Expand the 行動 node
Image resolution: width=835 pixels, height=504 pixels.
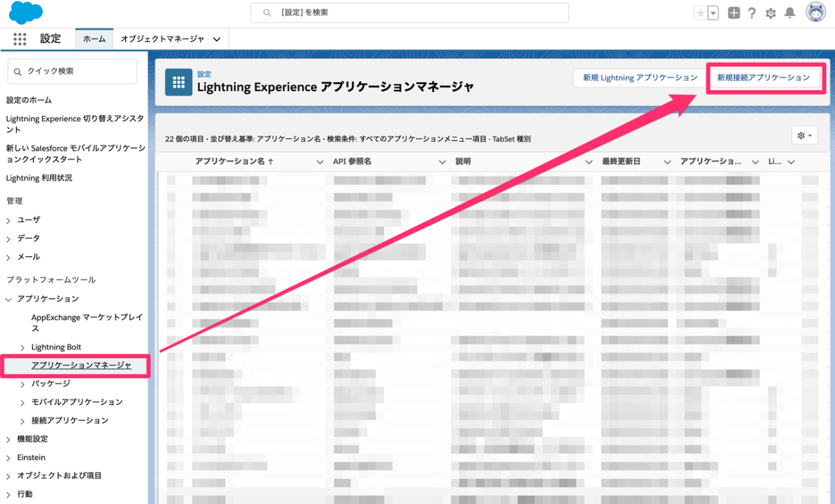8,495
